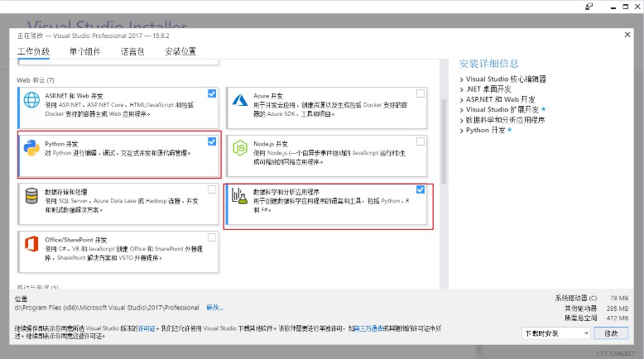Image resolution: width=644 pixels, height=359 pixels.
Task: Enable the Azure 开发 workload checkbox
Action: pyautogui.click(x=421, y=94)
